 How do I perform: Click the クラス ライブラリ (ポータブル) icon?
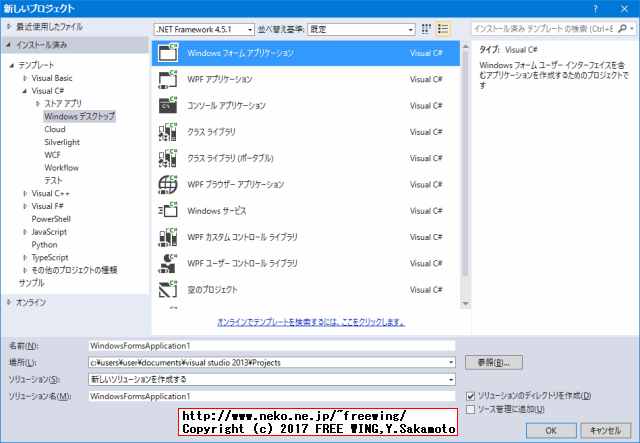click(x=168, y=158)
